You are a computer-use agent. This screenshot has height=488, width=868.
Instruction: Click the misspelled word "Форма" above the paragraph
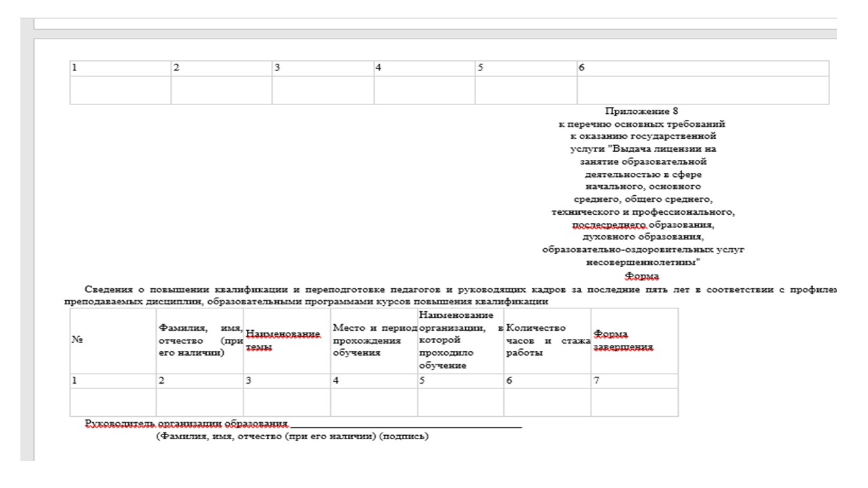[642, 277]
